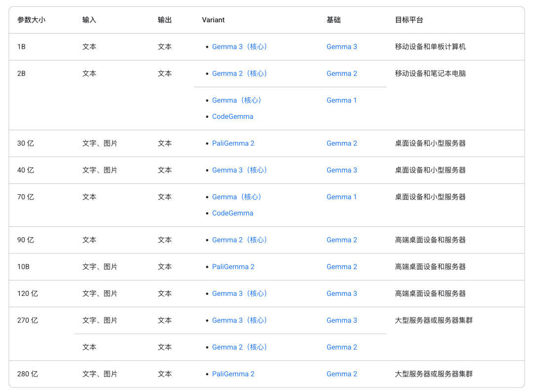Screen dimensions: 533x392
Task: Click 大型服务器或服务器集群 in 270 亿 row
Action: click(x=434, y=321)
